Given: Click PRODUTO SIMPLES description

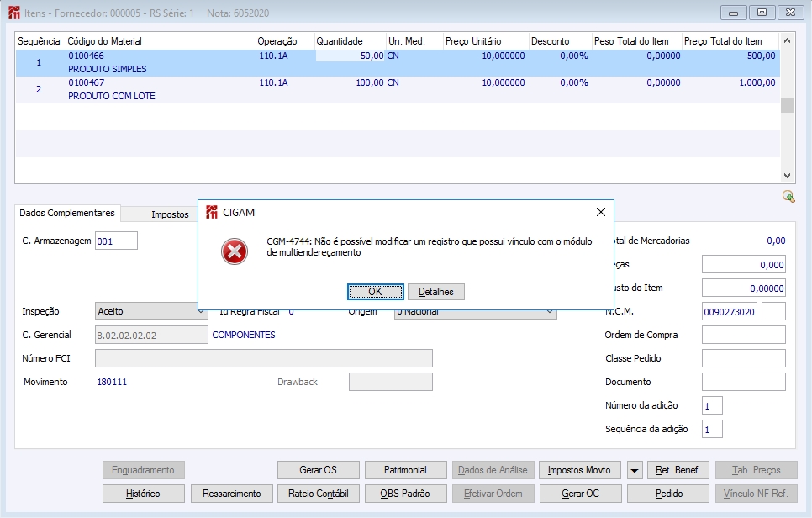Looking at the screenshot, I should click(108, 69).
